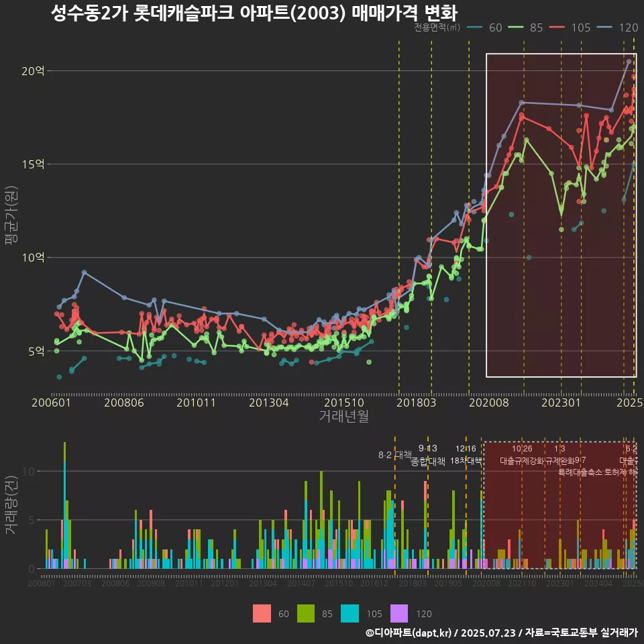Click the 평균가(원) y-axis title
The width and height of the screenshot is (644, 644).
pos(11,215)
